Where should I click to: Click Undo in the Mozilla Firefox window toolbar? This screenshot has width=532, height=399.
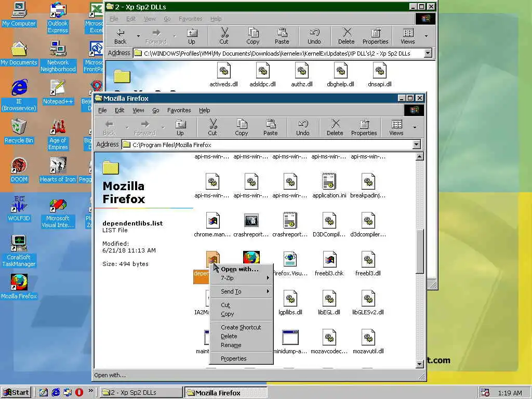pyautogui.click(x=303, y=127)
